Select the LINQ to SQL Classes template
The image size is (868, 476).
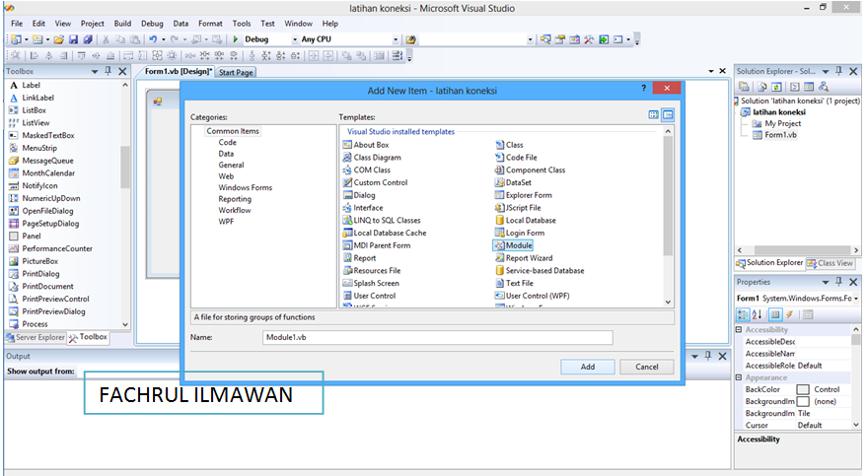point(382,220)
